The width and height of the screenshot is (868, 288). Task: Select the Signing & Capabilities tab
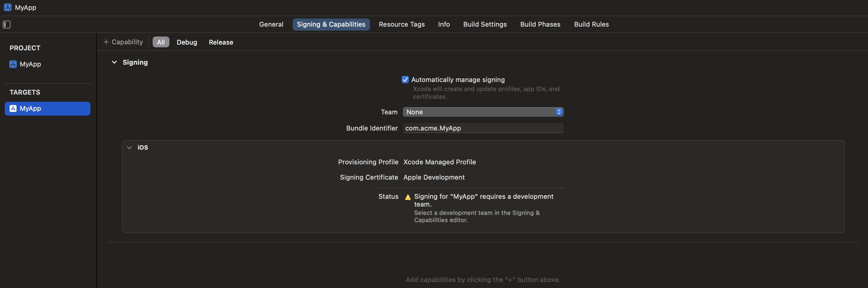coord(331,24)
